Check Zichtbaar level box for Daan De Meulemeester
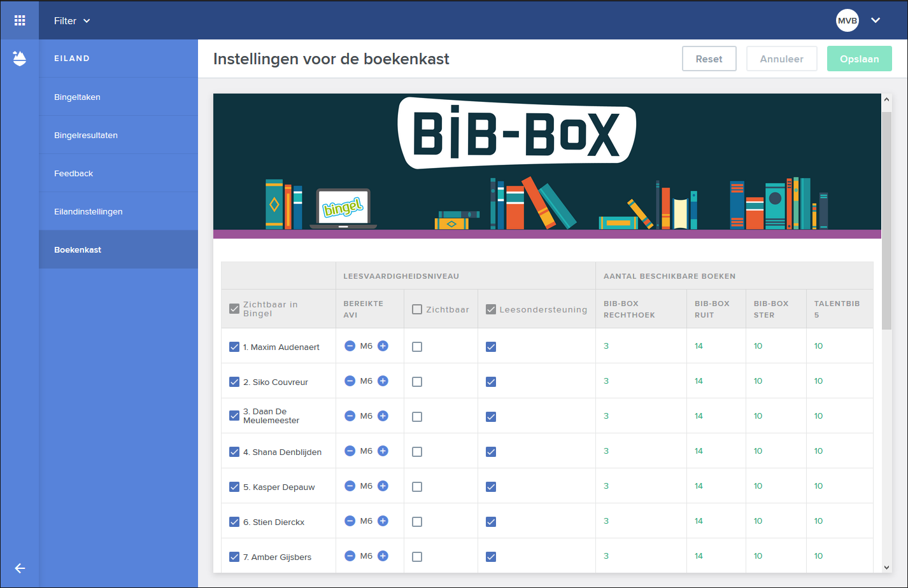 tap(417, 417)
